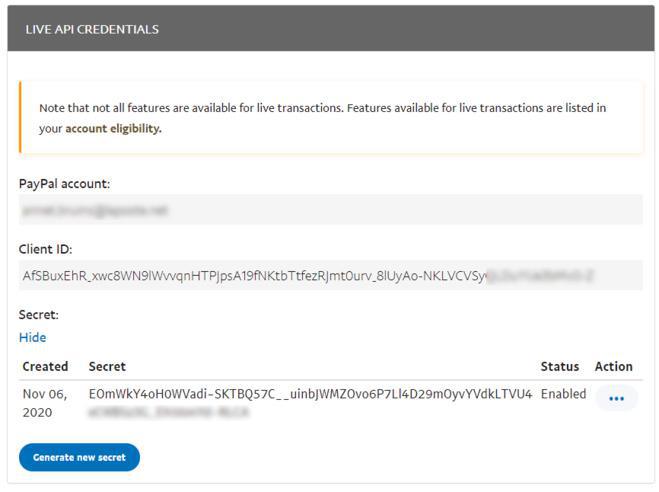This screenshot has height=492, width=659.
Task: Click the Client ID label
Action: point(45,249)
